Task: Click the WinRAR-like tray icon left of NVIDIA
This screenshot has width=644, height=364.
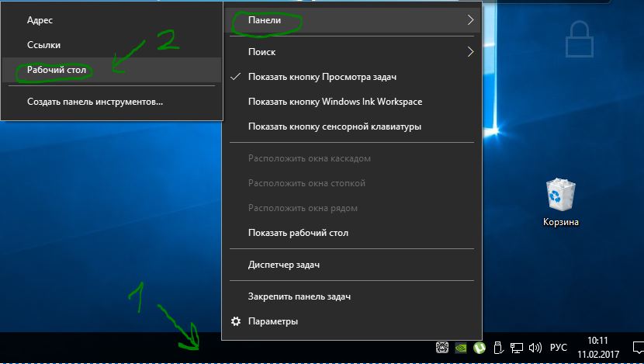Action: [x=442, y=348]
